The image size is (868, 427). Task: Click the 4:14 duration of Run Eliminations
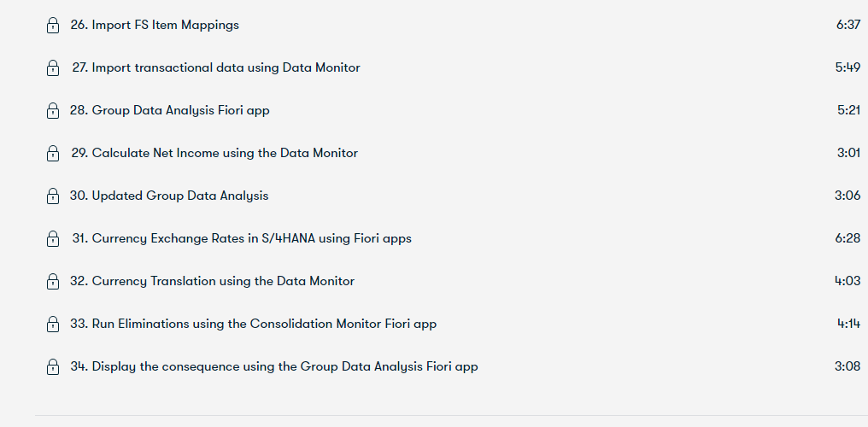point(848,324)
